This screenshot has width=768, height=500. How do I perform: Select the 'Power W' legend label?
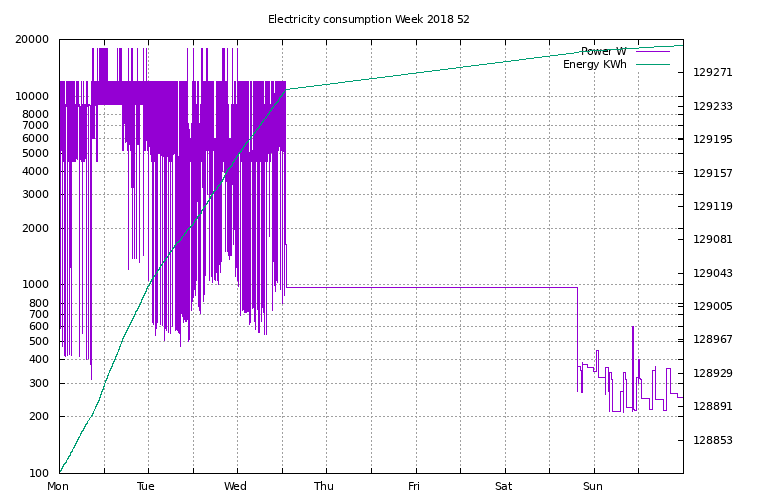(x=603, y=51)
